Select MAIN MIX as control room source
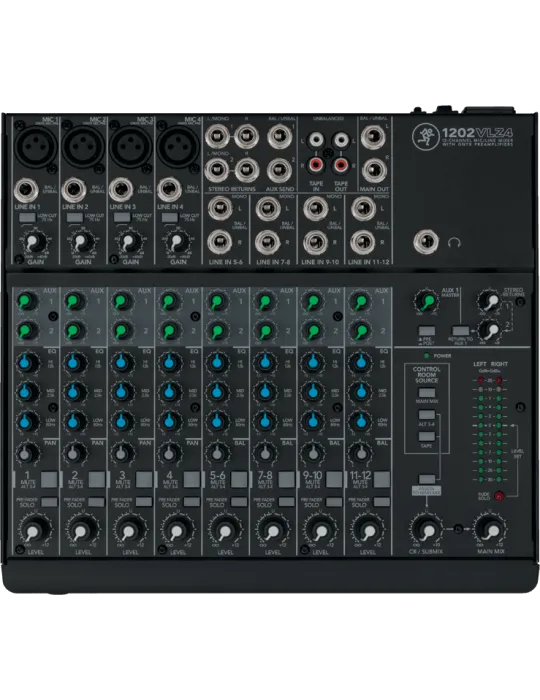Viewport: 540px width, 700px height. tap(427, 393)
